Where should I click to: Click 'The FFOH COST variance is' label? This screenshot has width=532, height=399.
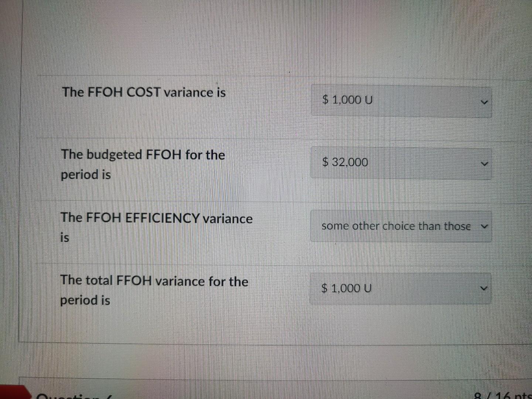144,92
